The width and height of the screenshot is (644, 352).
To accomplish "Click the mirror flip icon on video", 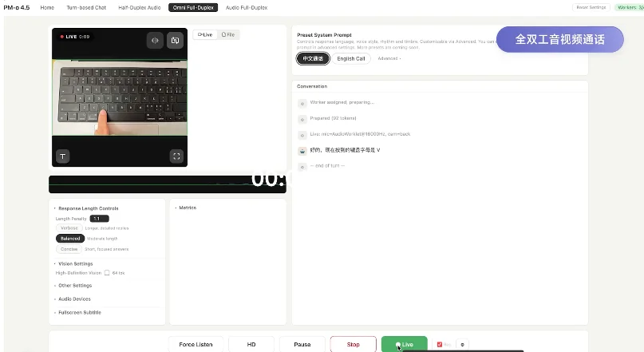I will point(155,40).
